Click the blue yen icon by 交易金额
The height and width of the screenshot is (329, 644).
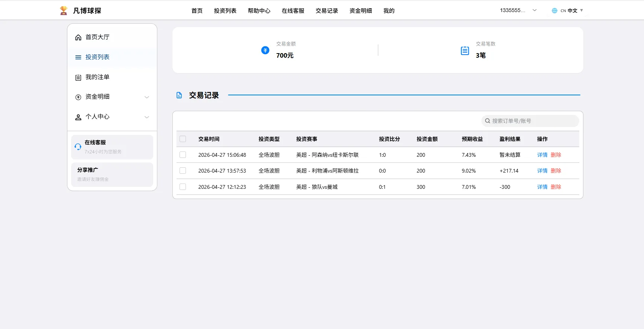pos(265,50)
